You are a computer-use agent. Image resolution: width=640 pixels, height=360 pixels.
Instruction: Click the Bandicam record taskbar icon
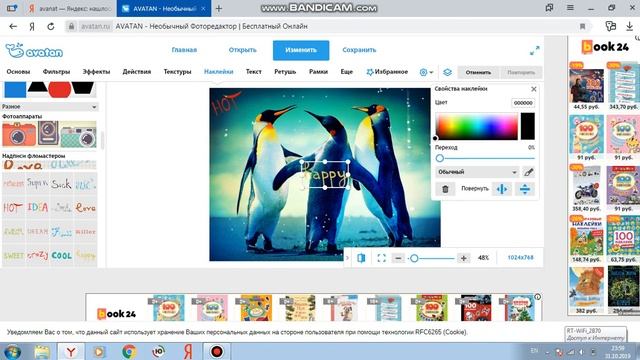(216, 351)
